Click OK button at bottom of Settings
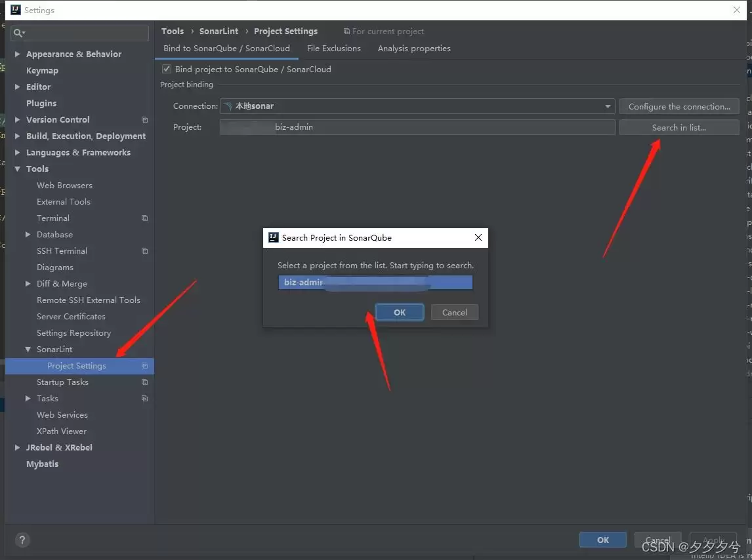The width and height of the screenshot is (752, 560). [x=603, y=540]
